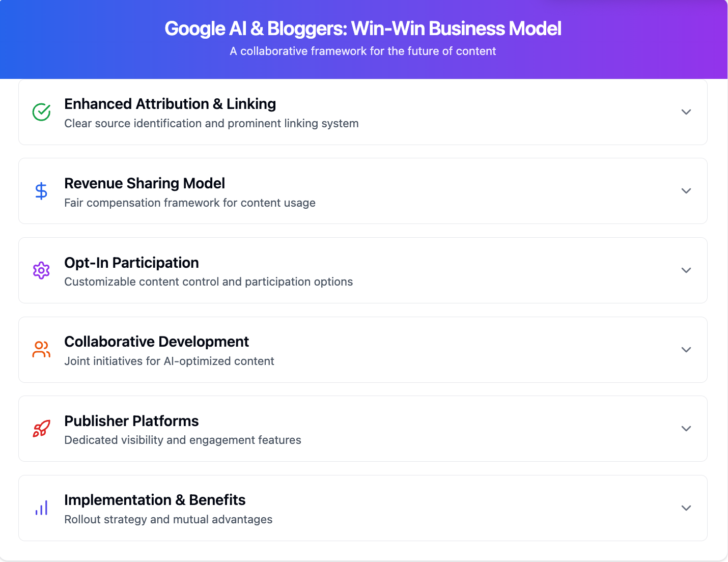Expand the Revenue Sharing Model chevron
Image resolution: width=728 pixels, height=562 pixels.
point(686,191)
